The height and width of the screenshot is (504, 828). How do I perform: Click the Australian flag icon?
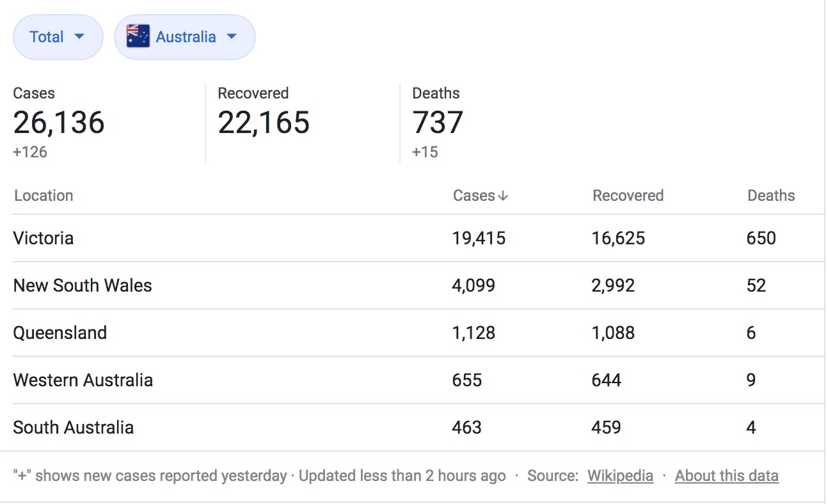tap(138, 36)
